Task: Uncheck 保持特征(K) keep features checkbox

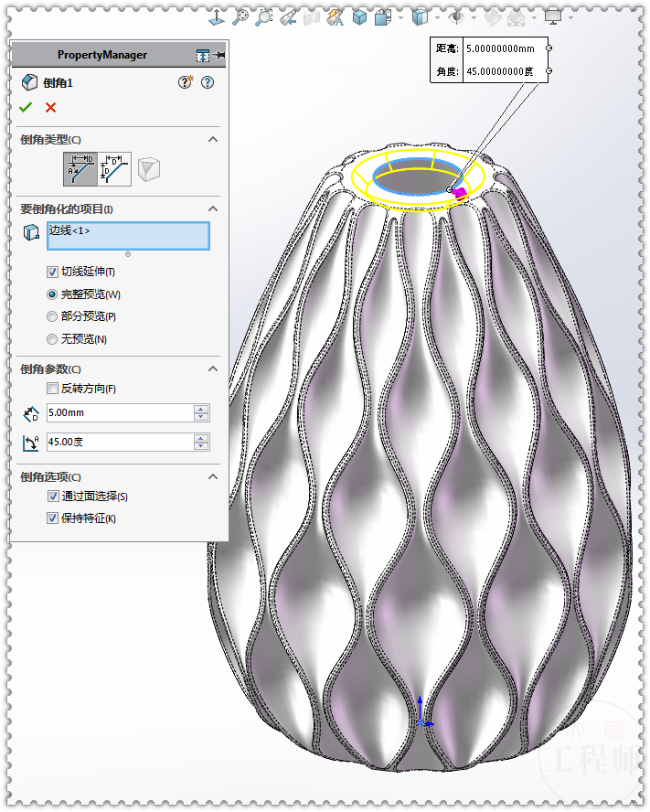Action: (52, 518)
